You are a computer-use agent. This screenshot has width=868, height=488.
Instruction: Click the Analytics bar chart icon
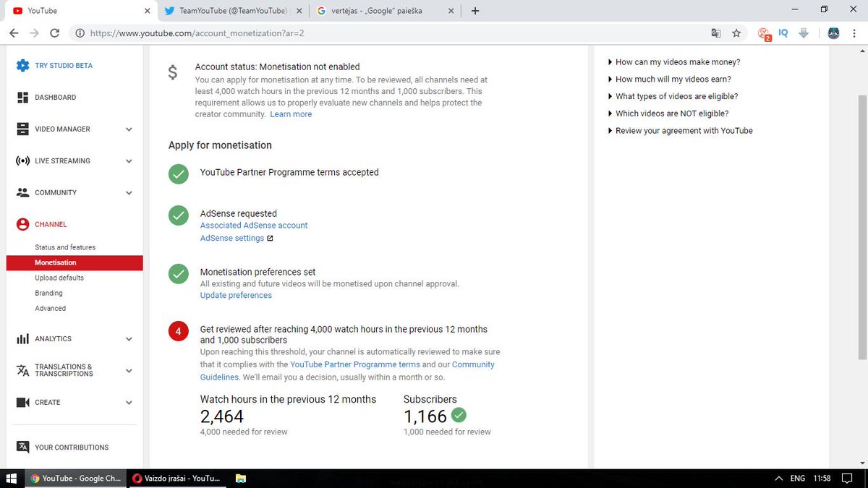coord(22,338)
